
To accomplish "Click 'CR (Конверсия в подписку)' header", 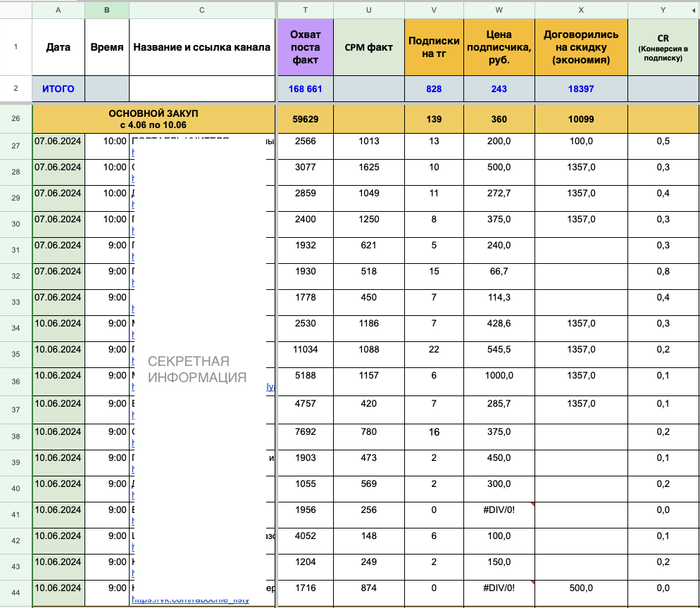I will coord(663,47).
